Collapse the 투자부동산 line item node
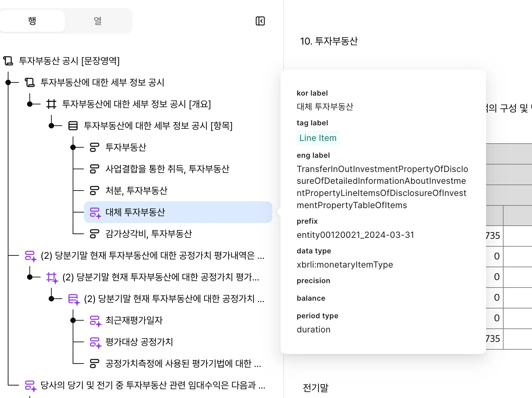This screenshot has height=398, width=532. click(x=73, y=147)
